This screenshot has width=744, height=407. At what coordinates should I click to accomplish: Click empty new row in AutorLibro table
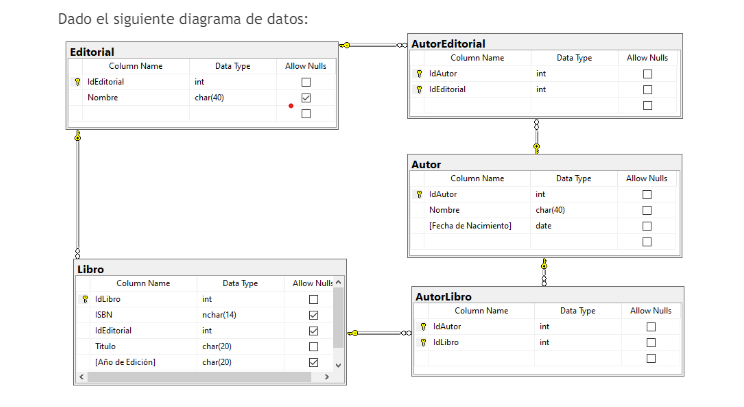pyautogui.click(x=547, y=359)
